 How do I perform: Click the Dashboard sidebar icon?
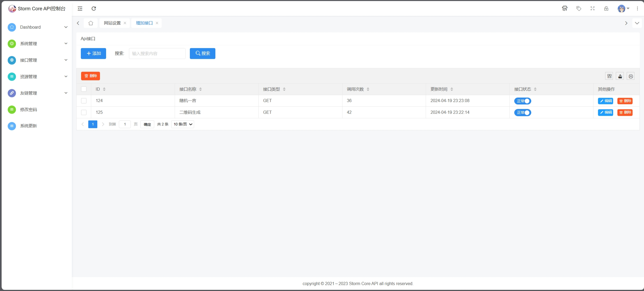pyautogui.click(x=12, y=27)
